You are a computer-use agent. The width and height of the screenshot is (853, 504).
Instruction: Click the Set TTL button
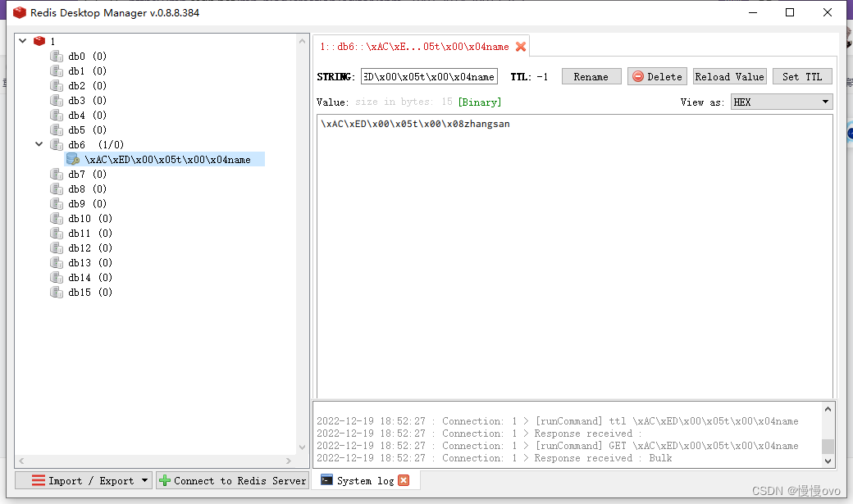click(x=801, y=76)
